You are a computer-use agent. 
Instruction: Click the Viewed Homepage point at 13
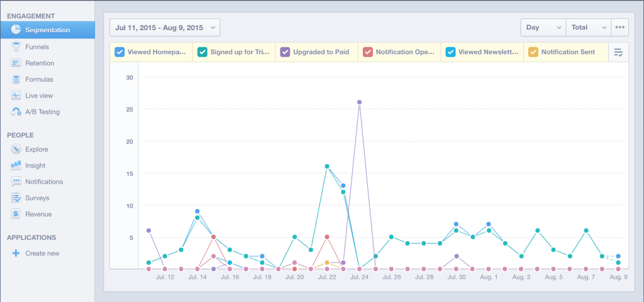(343, 186)
